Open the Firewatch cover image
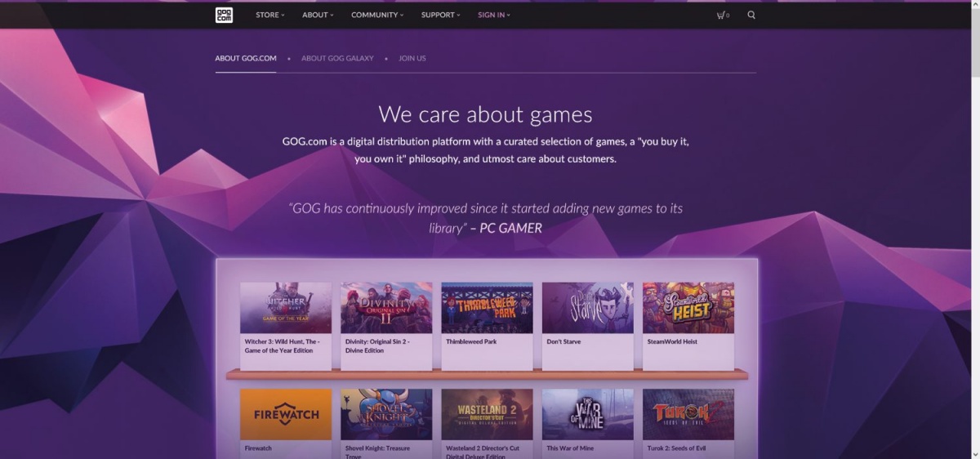Image resolution: width=980 pixels, height=459 pixels. 286,414
